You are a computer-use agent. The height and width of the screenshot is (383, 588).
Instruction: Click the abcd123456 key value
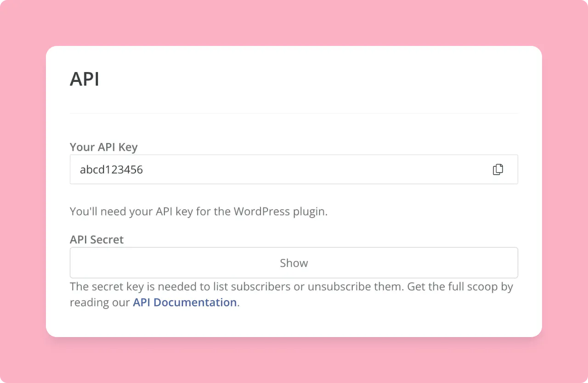pyautogui.click(x=112, y=169)
